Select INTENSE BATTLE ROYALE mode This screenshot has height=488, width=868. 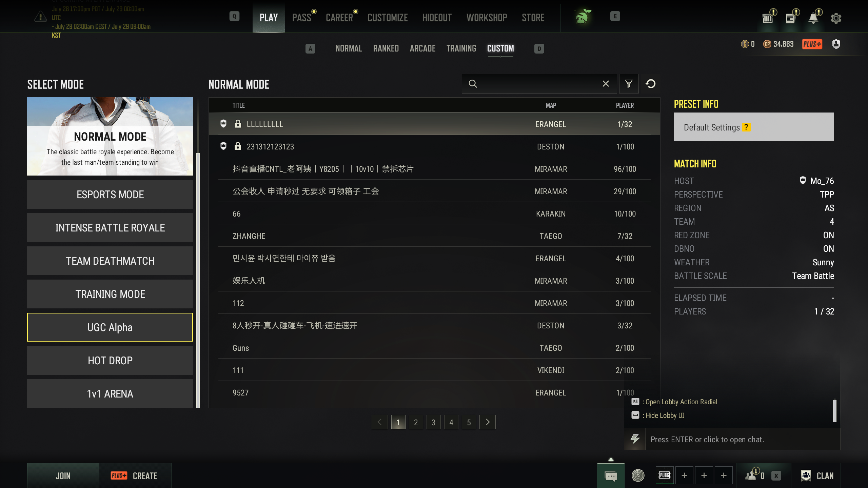point(110,228)
